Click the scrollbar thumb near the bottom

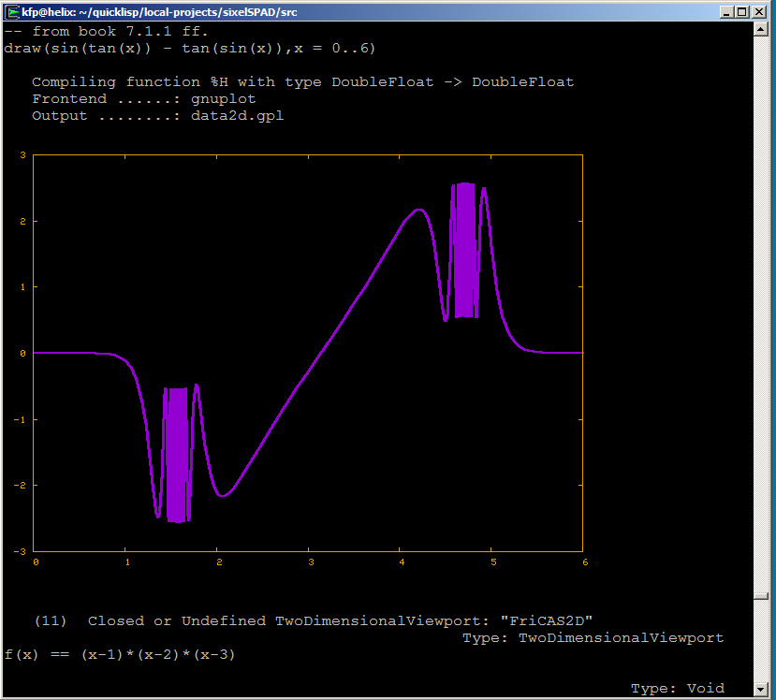(x=761, y=595)
